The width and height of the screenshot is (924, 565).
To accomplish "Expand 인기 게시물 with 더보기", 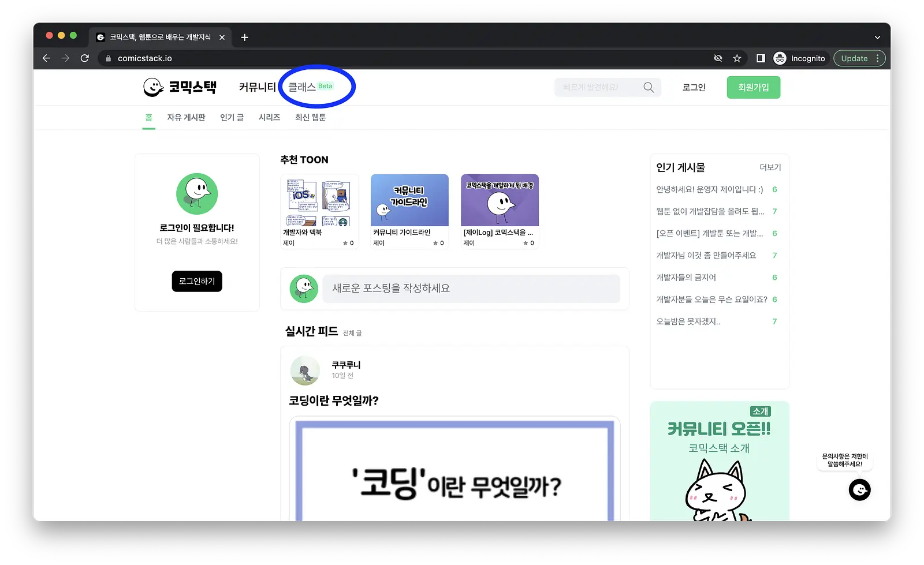I will pyautogui.click(x=770, y=167).
